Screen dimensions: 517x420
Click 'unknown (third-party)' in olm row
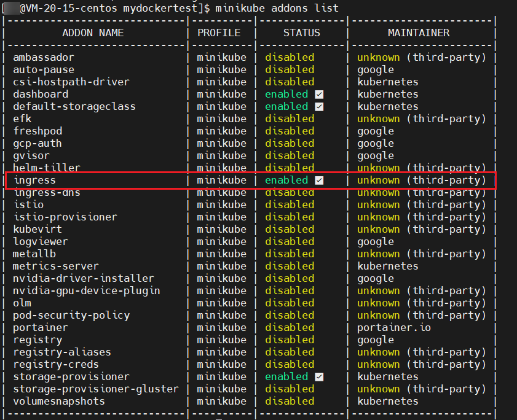coord(422,303)
